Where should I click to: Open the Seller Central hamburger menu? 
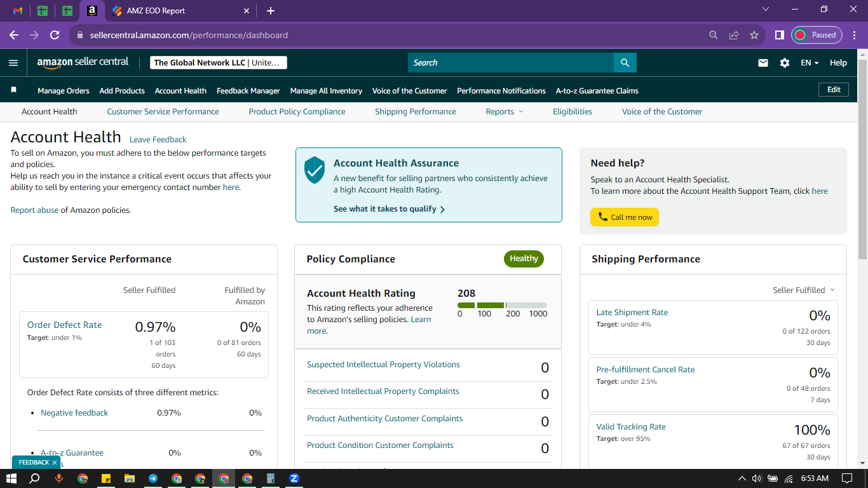click(x=13, y=63)
